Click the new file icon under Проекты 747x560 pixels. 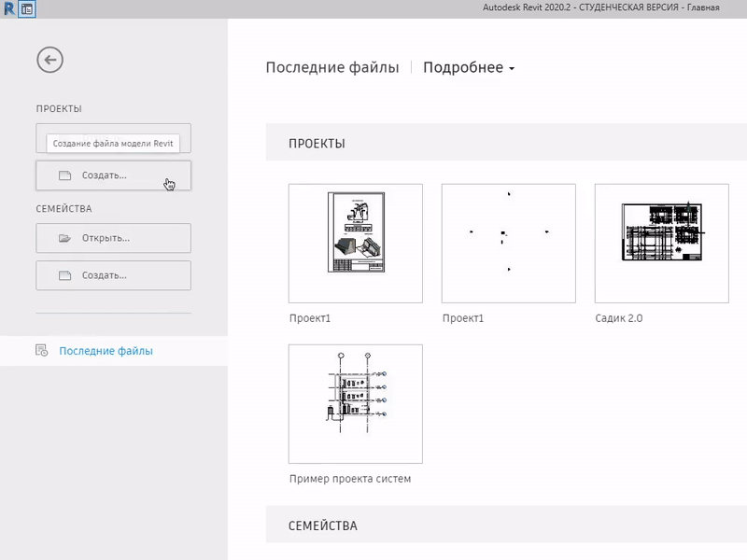(x=64, y=175)
